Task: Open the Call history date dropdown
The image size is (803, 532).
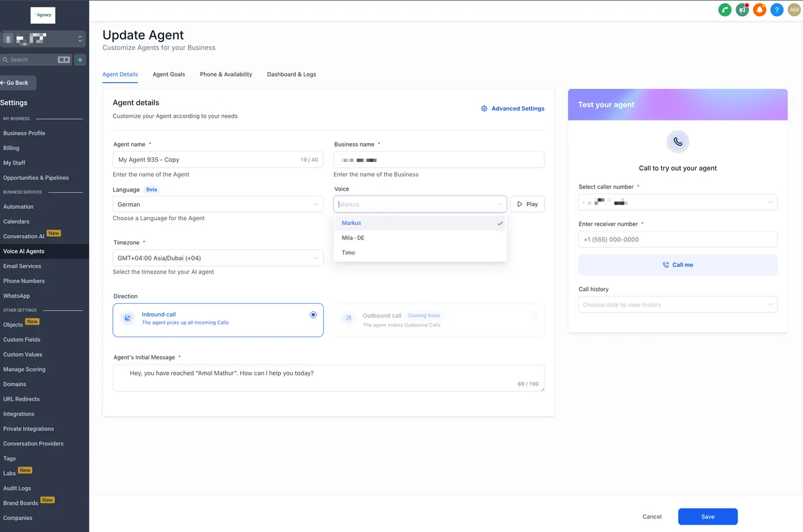Action: pos(678,304)
